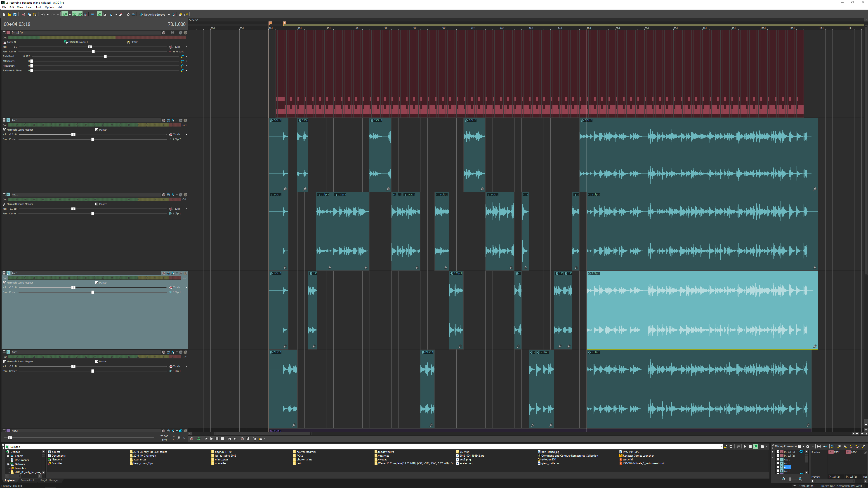
Task: Create a new project with toolbar icon
Action: pos(4,14)
